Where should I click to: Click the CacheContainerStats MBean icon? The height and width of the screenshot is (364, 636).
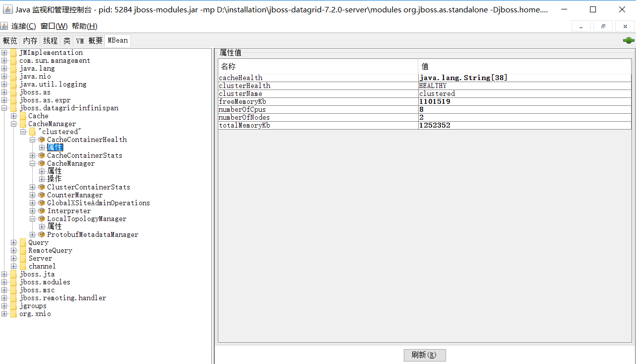[42, 156]
